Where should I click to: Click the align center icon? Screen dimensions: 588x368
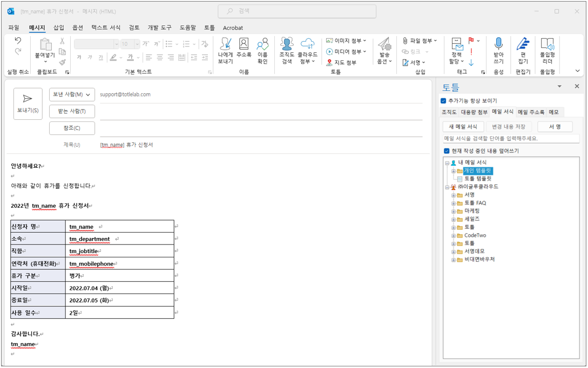coord(160,57)
